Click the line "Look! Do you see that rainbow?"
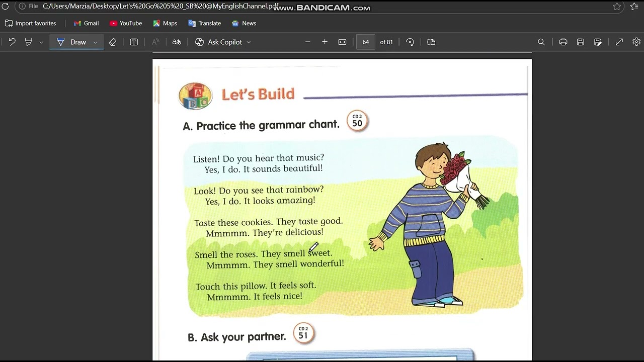 coord(259,190)
